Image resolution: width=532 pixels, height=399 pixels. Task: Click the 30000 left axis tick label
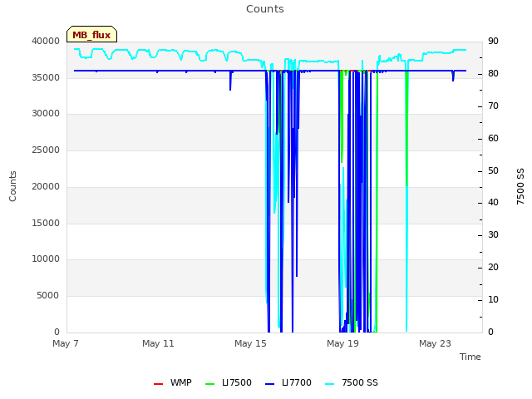pos(46,114)
